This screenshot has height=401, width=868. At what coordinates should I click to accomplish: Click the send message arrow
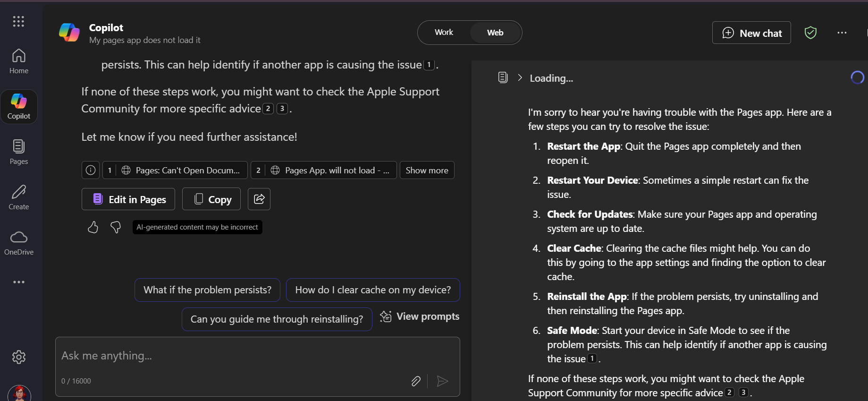442,381
